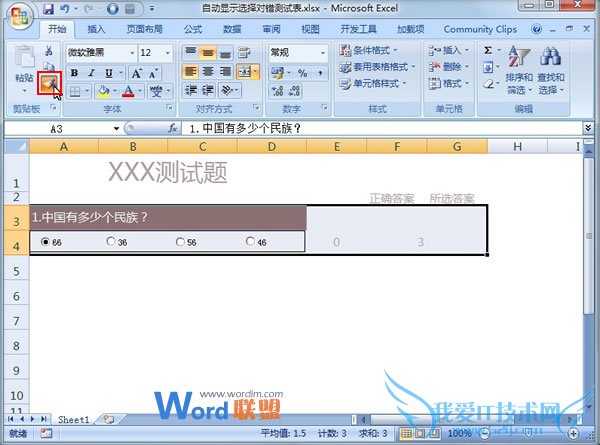
Task: Click the Percent Style icon
Action: [302, 72]
